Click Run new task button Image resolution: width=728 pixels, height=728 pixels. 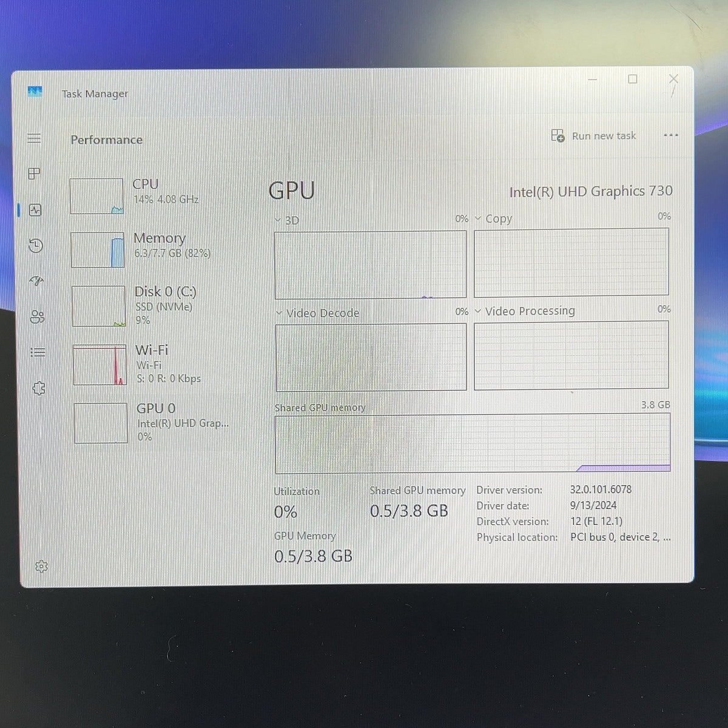593,135
